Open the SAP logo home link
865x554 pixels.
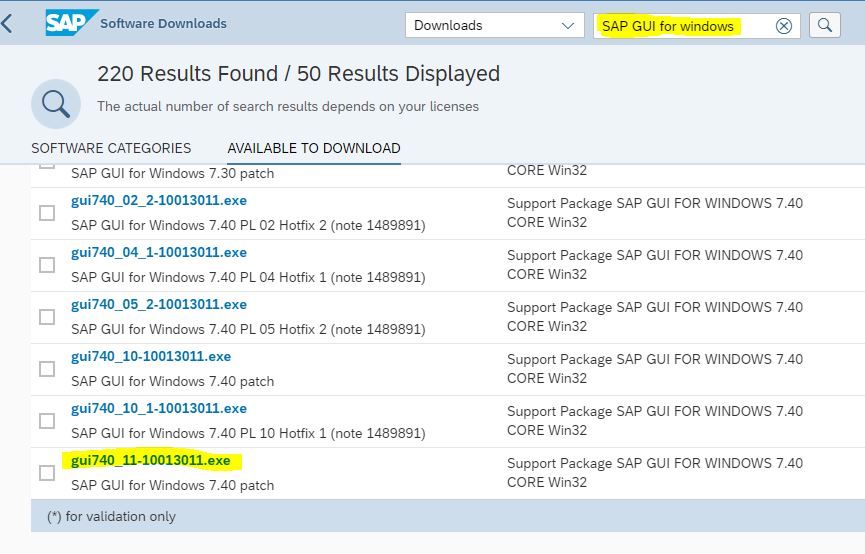pos(71,23)
